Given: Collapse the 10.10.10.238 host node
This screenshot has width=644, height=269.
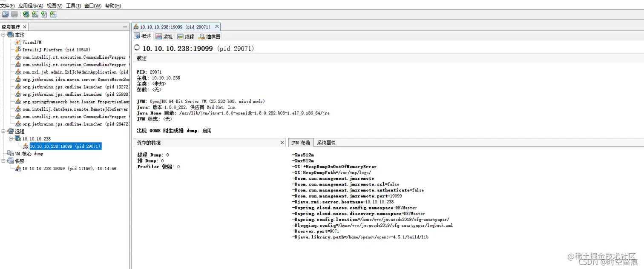Looking at the screenshot, I should click(x=11, y=139).
